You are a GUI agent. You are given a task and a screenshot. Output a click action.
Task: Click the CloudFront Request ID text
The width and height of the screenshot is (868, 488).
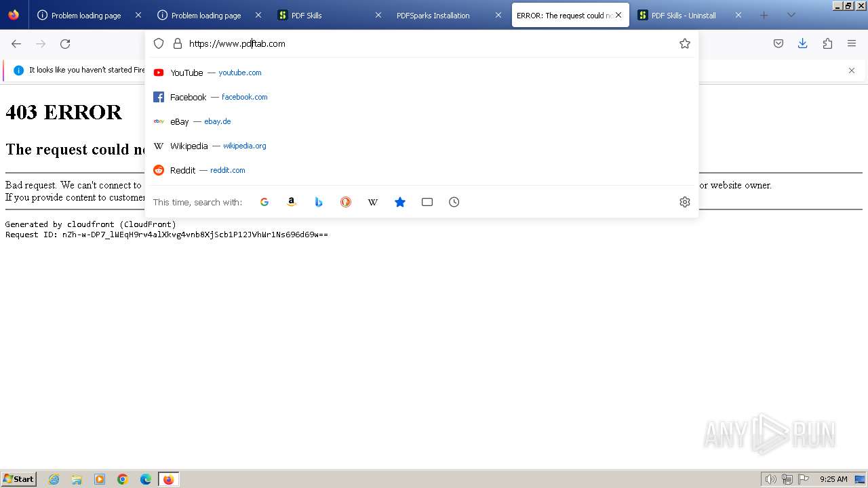[167, 235]
